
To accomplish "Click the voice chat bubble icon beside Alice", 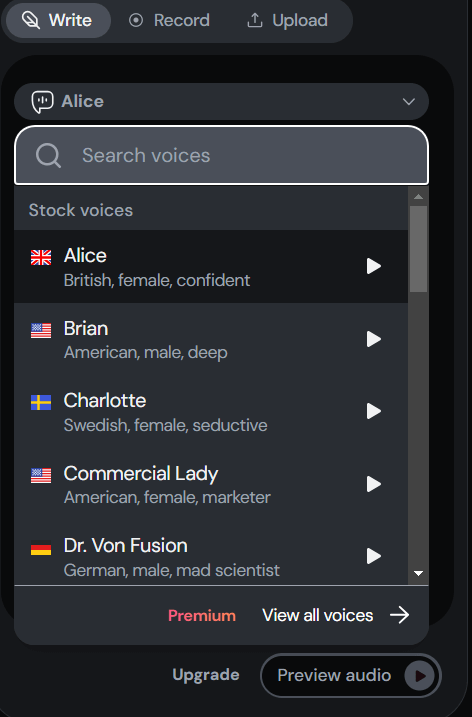I will tap(42, 102).
